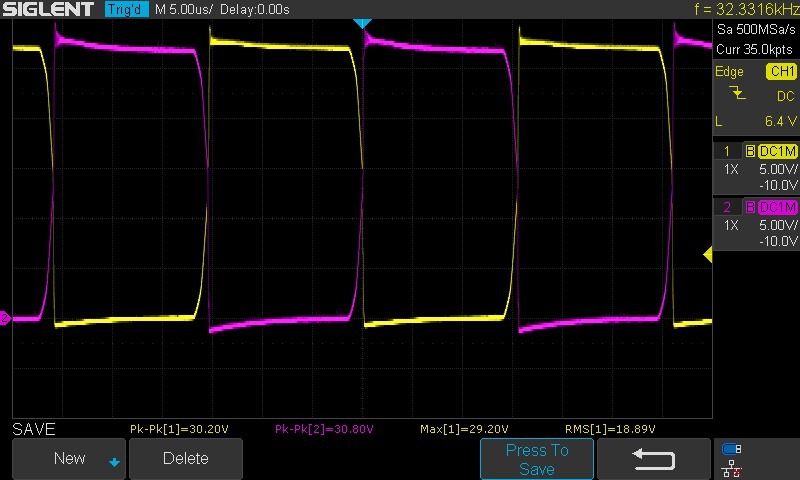Click the M 5.00us timebase readout
This screenshot has height=480, width=800.
coord(184,9)
